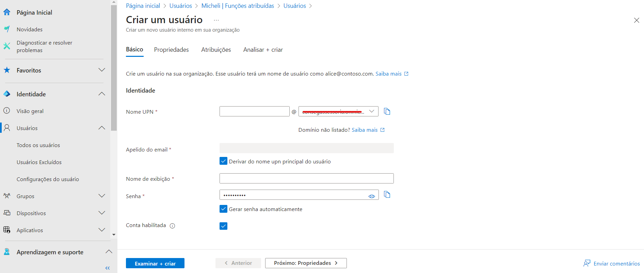Open Diagnosticar e resolver problemas tools icon
This screenshot has width=644, height=273.
click(7, 46)
